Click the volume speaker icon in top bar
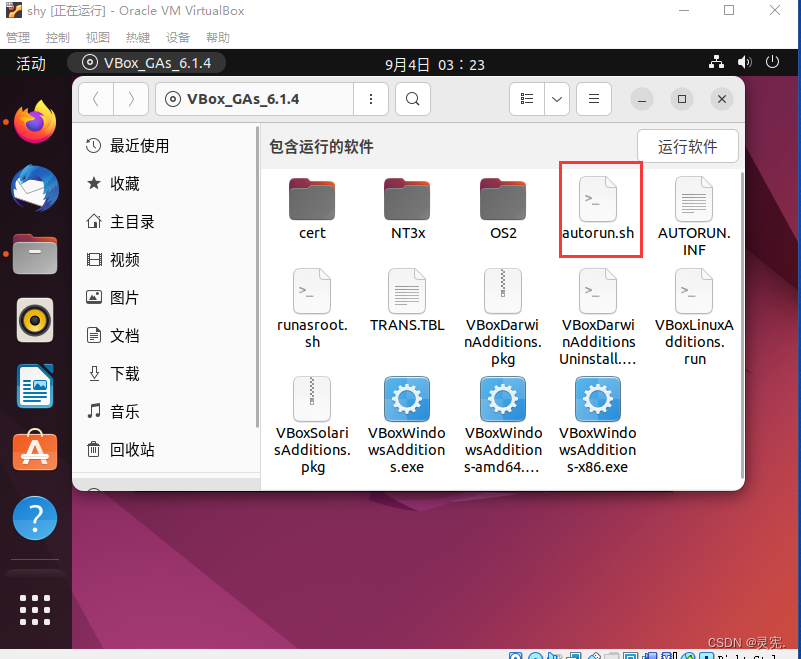Screen dimensions: 801x659 pyautogui.click(x=744, y=62)
